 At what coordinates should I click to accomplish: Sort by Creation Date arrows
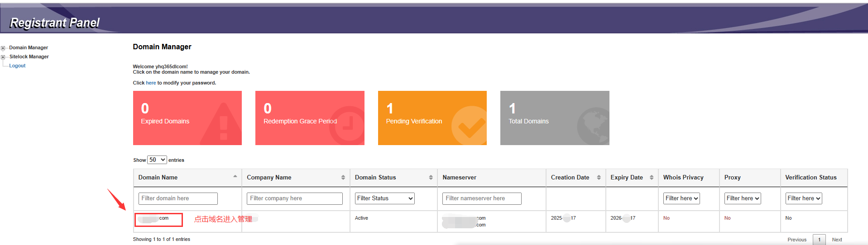599,178
